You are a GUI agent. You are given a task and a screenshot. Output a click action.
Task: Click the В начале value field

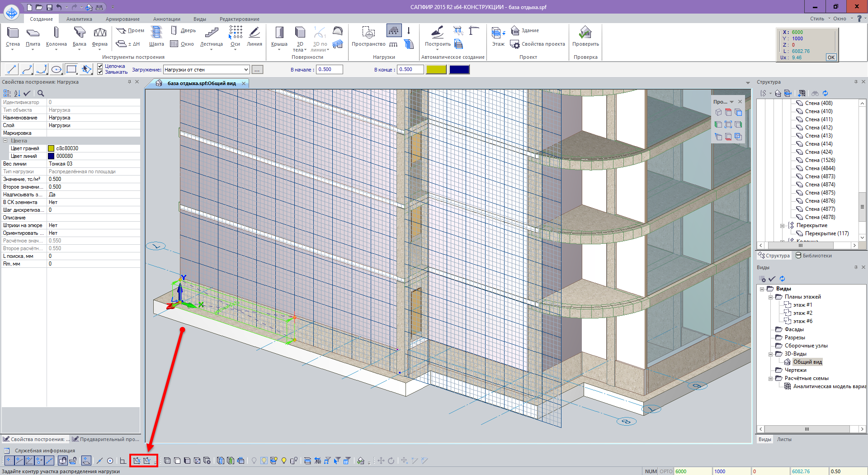pyautogui.click(x=329, y=70)
